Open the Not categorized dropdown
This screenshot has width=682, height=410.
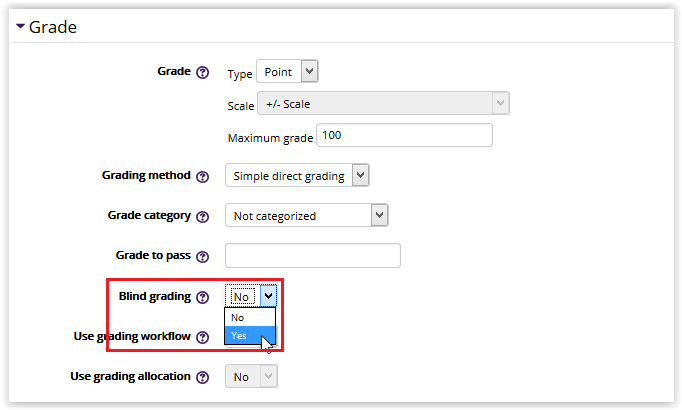point(307,215)
